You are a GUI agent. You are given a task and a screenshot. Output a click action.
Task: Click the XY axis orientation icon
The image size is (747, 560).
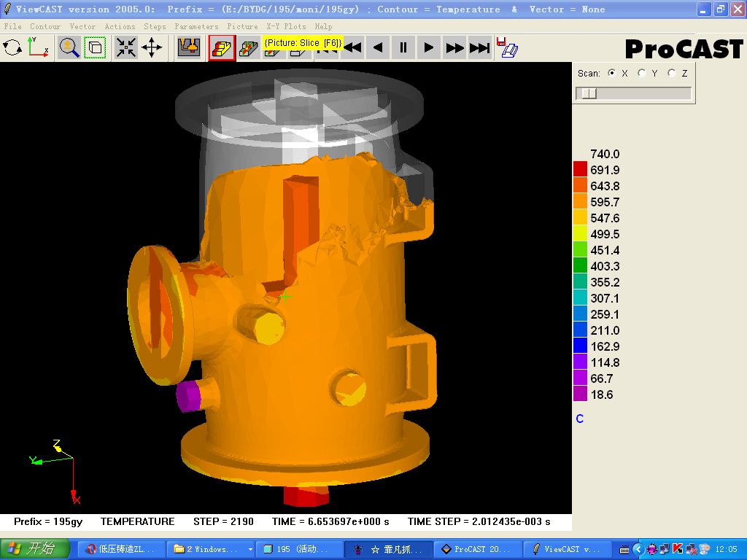pyautogui.click(x=38, y=47)
